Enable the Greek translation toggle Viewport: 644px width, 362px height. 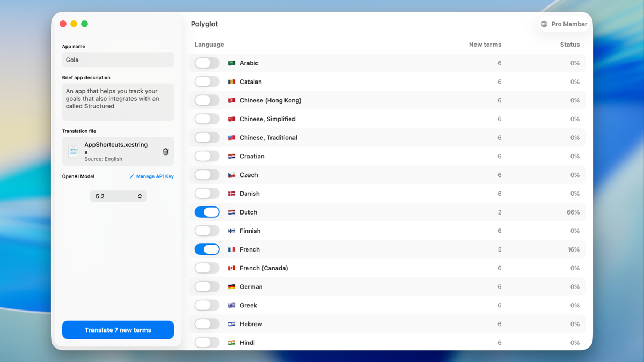click(207, 305)
